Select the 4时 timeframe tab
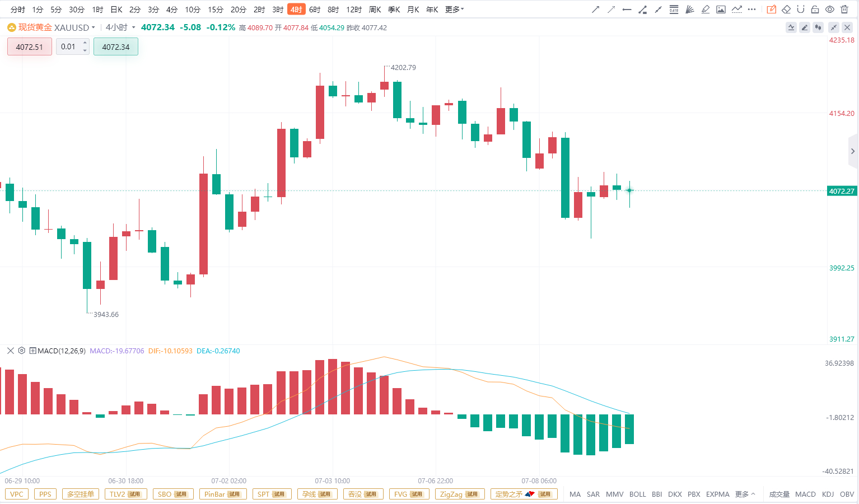Viewport: 859px width, 504px height. pyautogui.click(x=296, y=10)
